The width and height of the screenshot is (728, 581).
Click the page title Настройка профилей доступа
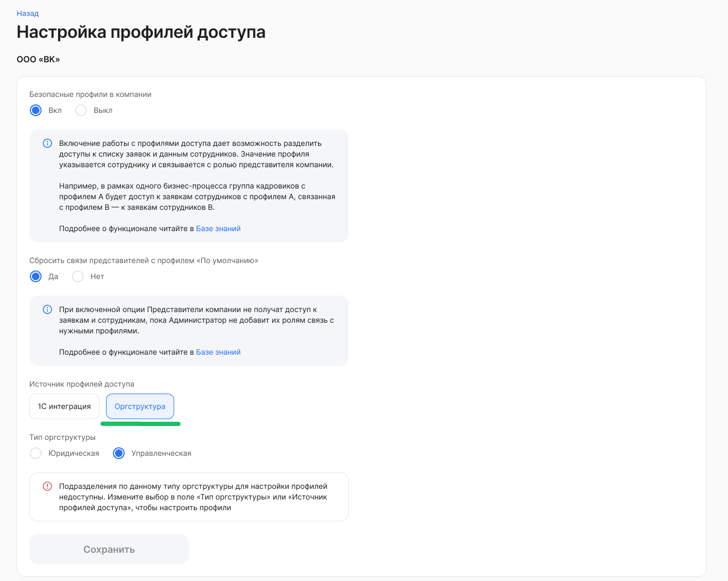141,32
